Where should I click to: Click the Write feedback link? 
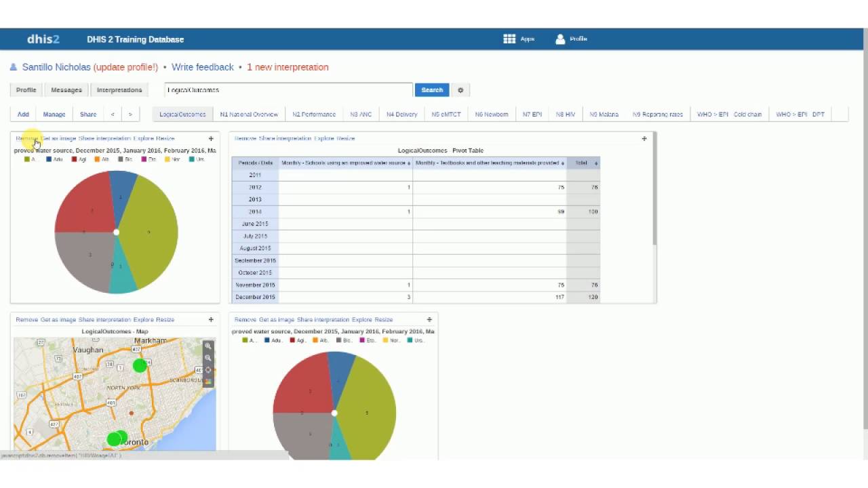tap(202, 67)
